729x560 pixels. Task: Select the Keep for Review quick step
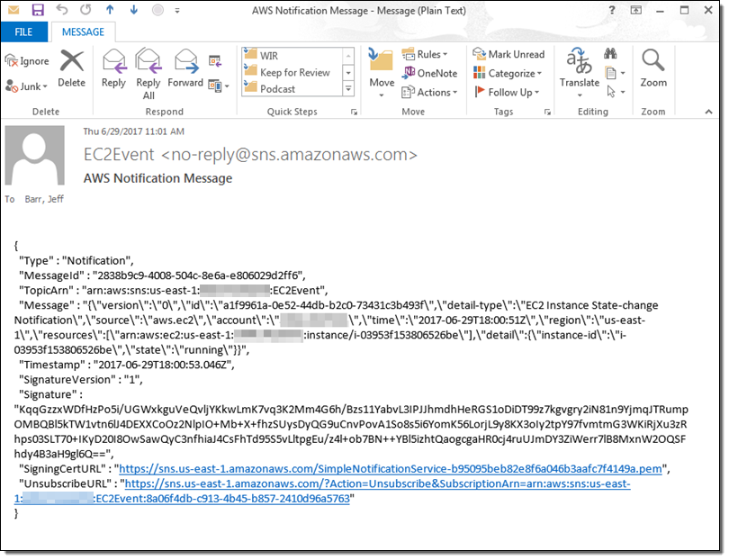(x=294, y=72)
